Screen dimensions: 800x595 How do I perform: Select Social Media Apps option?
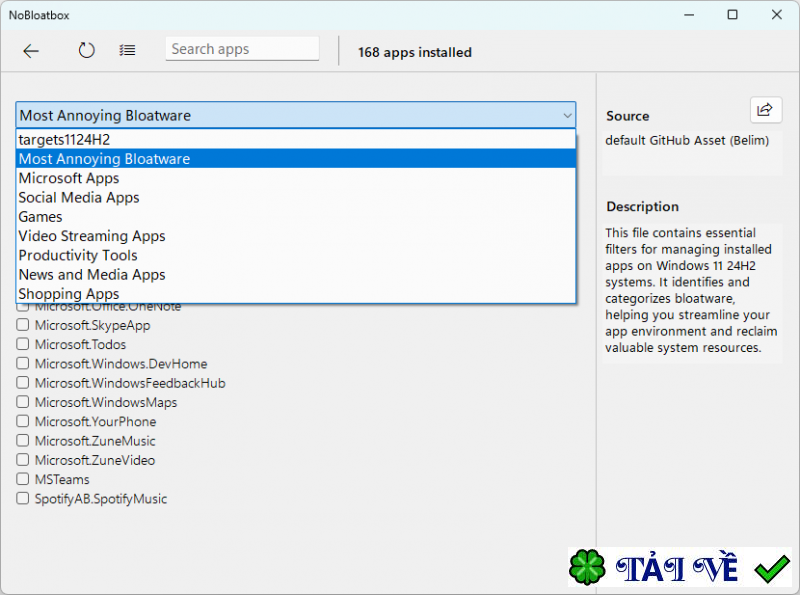(x=296, y=197)
